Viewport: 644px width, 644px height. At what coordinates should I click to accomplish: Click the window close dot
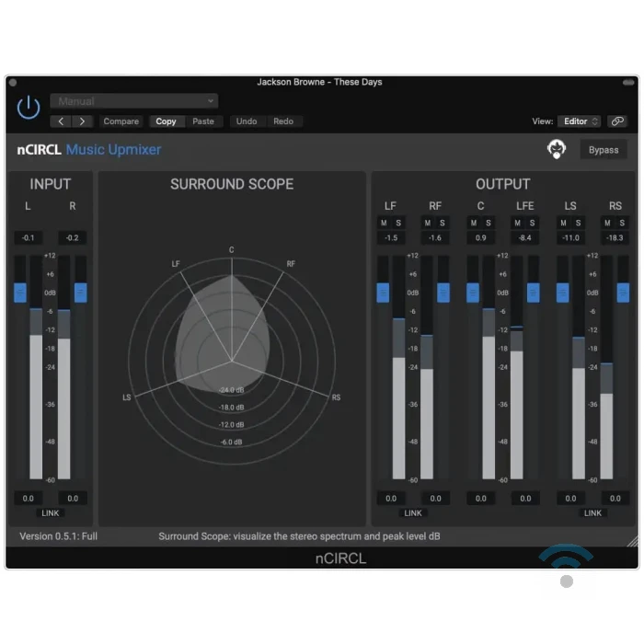(x=13, y=83)
